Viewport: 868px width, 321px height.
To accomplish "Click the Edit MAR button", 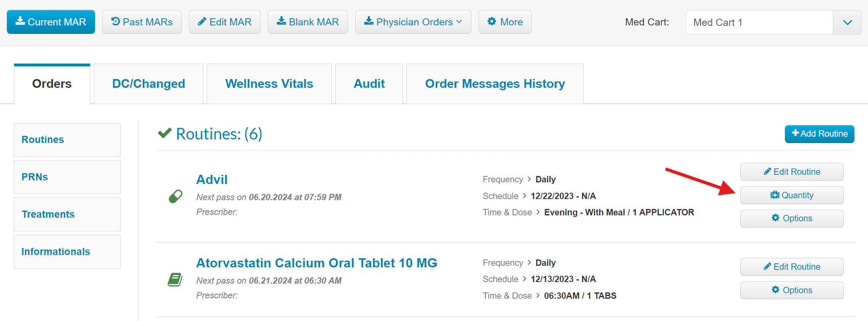I will (x=225, y=22).
